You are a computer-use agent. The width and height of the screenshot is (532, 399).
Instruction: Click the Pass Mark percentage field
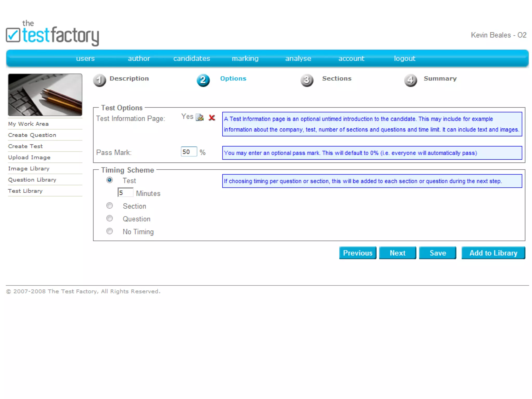click(189, 152)
